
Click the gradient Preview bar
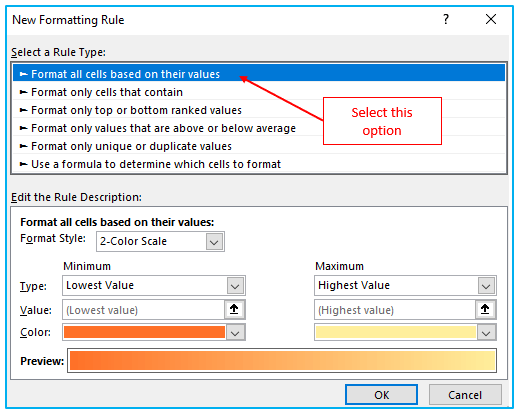coord(282,361)
